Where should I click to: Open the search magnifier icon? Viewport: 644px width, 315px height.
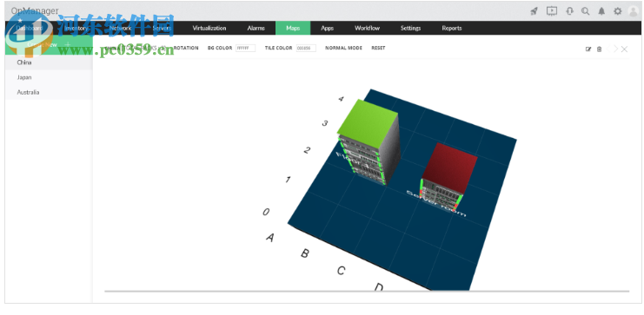tap(585, 11)
